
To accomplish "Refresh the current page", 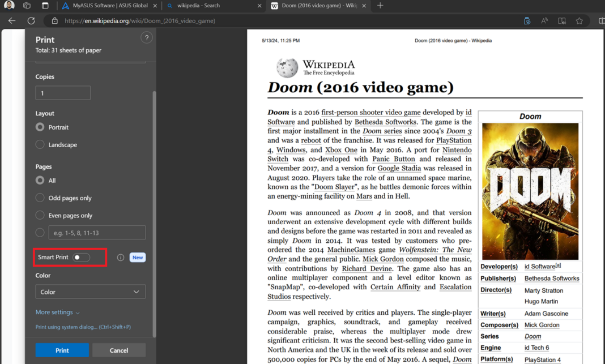I will pyautogui.click(x=31, y=20).
